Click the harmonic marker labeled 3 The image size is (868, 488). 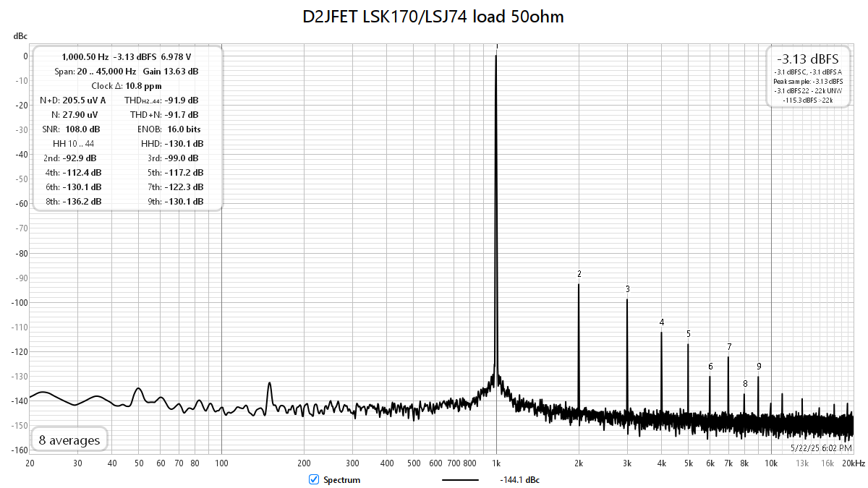point(628,289)
